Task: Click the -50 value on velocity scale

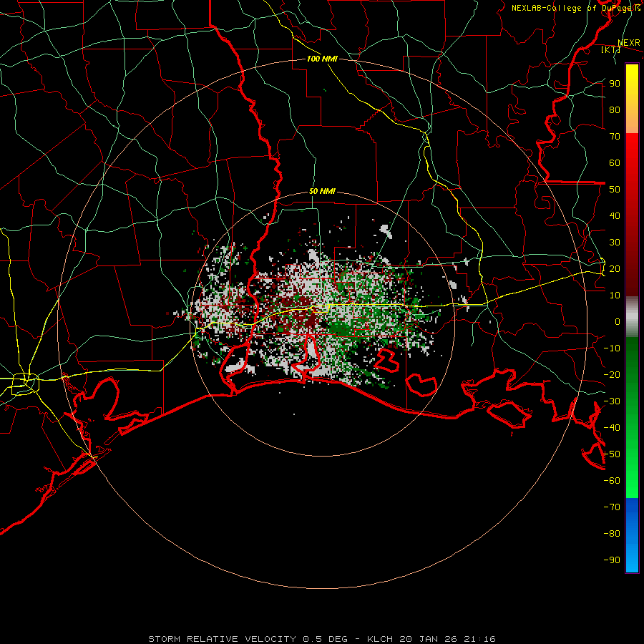Action: [612, 454]
